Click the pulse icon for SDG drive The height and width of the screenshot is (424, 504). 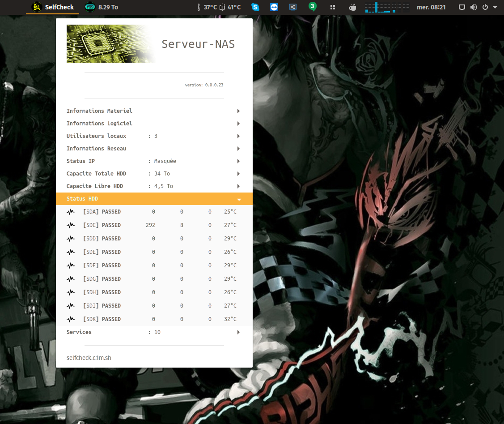point(71,279)
